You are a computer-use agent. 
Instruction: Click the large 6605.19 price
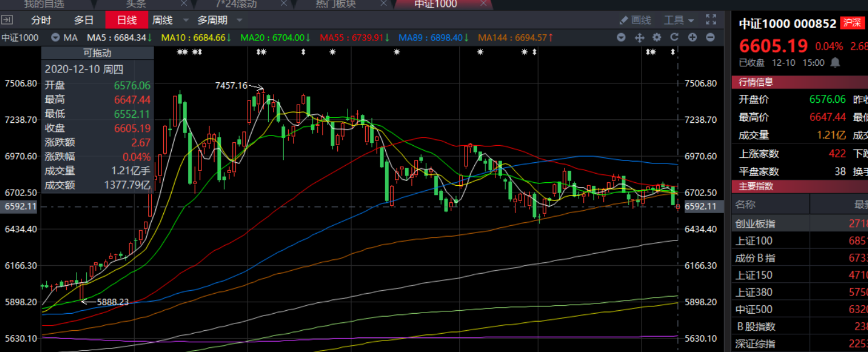tap(773, 46)
